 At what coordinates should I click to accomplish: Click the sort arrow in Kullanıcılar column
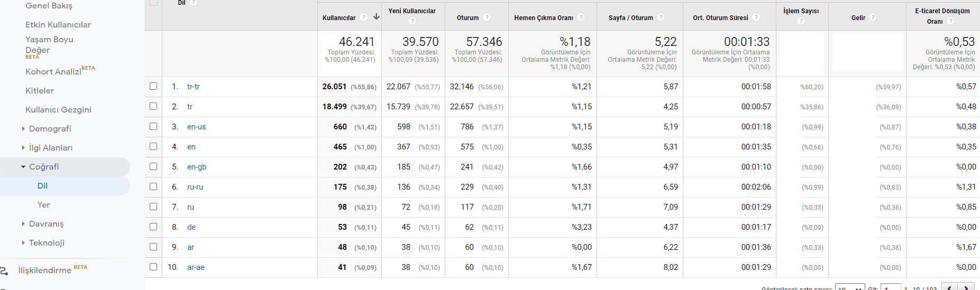pos(376,17)
